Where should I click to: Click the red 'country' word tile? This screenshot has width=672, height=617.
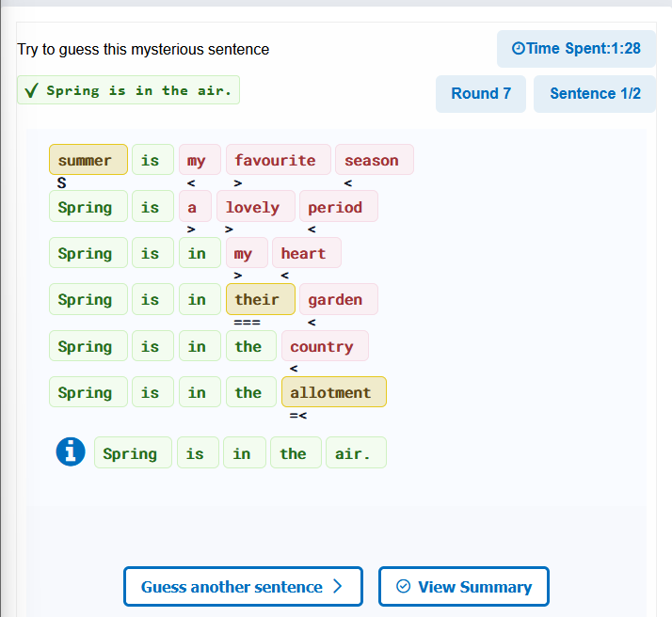click(x=325, y=345)
